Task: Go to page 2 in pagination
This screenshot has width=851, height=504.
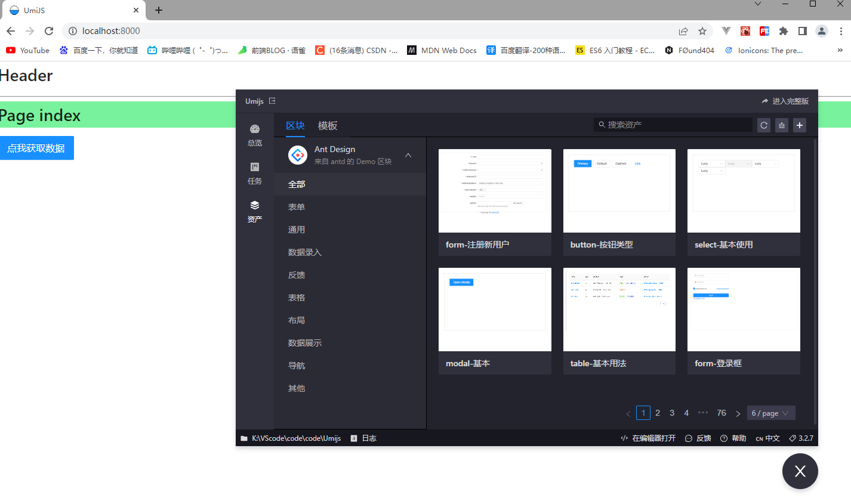Action: pos(658,413)
